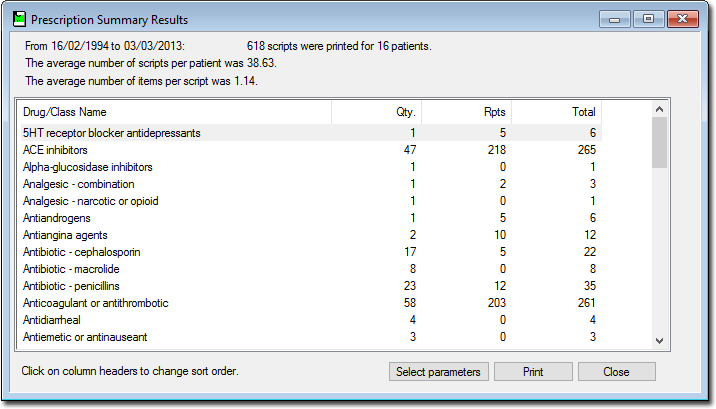Close the window with the red X
This screenshot has height=409, width=716.
682,19
